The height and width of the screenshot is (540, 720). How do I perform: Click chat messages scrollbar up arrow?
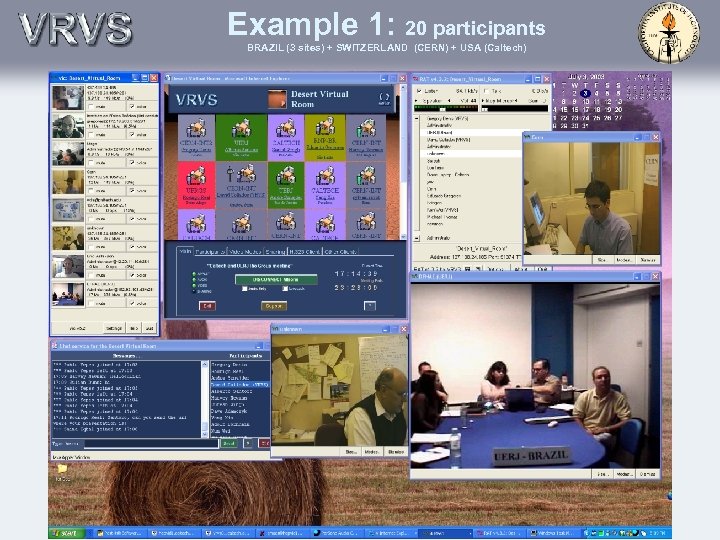pyautogui.click(x=204, y=365)
